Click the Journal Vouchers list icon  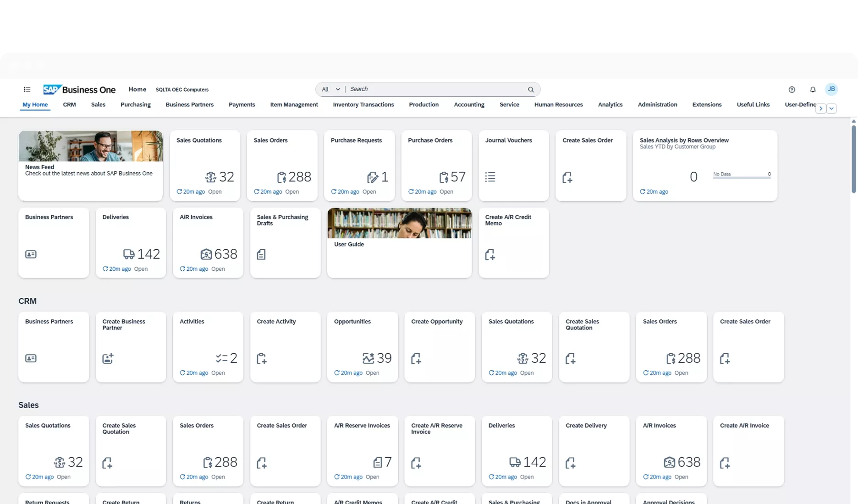tap(490, 176)
